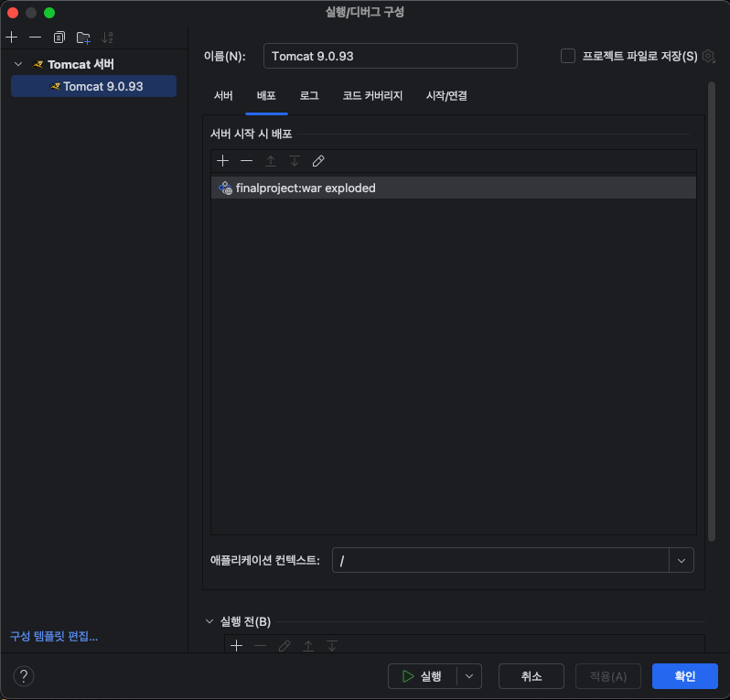Switch to the 로그 tab

point(309,96)
